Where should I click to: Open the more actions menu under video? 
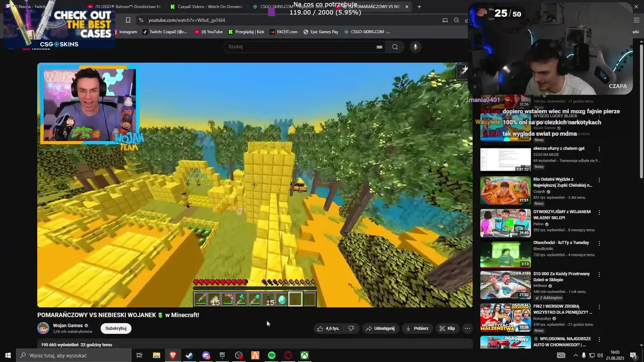(x=467, y=328)
